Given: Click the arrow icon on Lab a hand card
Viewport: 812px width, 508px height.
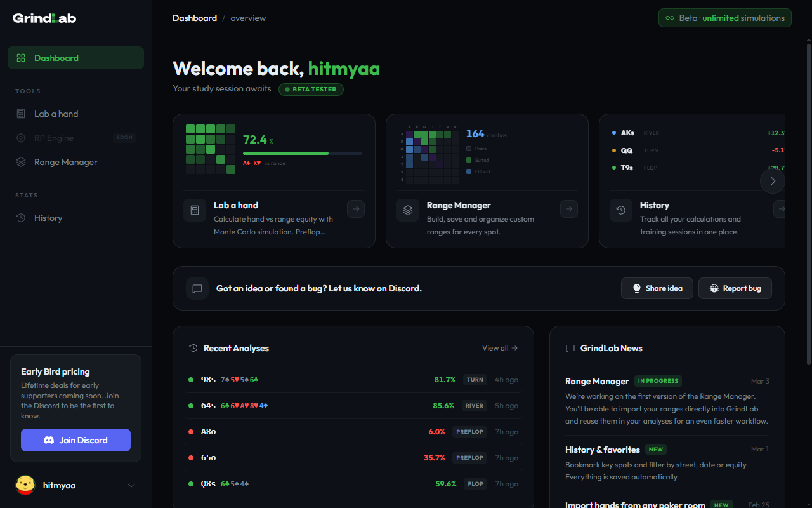Looking at the screenshot, I should click(355, 208).
